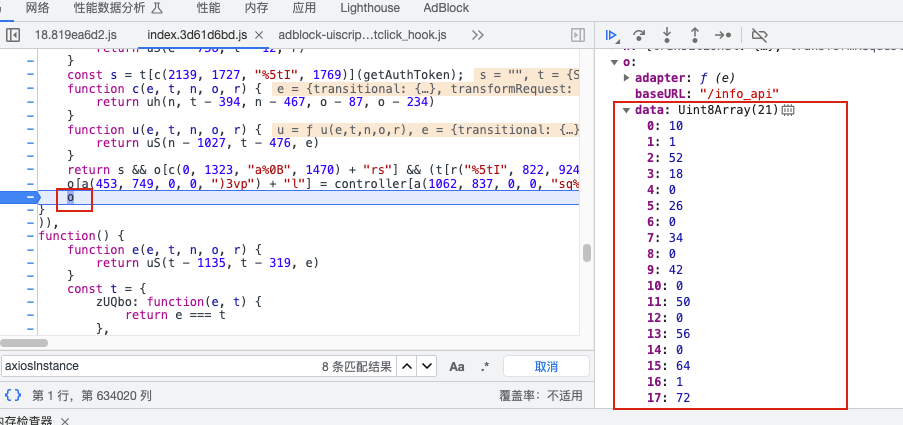Go to next search match
The image size is (903, 425).
[426, 366]
